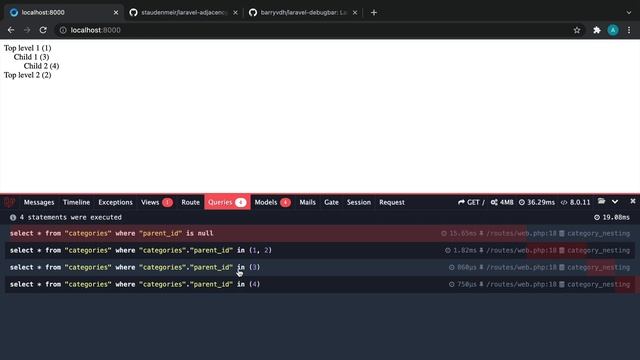Viewport: 640px width, 360px height.
Task: Click the 36.29ms request duration indicator
Action: (x=537, y=202)
